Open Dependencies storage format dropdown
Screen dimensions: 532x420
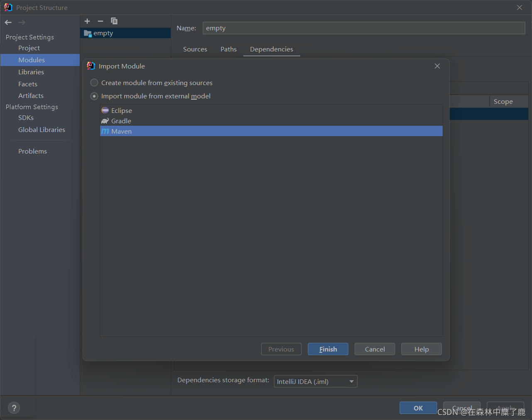[x=316, y=381]
